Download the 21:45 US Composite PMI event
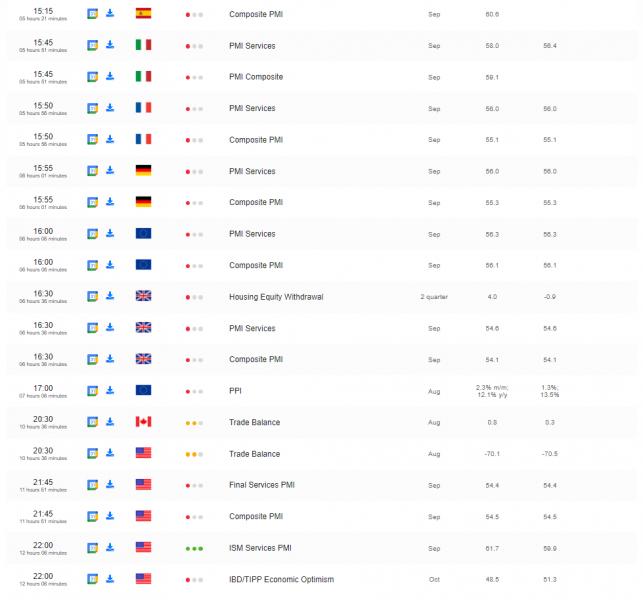 (x=110, y=516)
